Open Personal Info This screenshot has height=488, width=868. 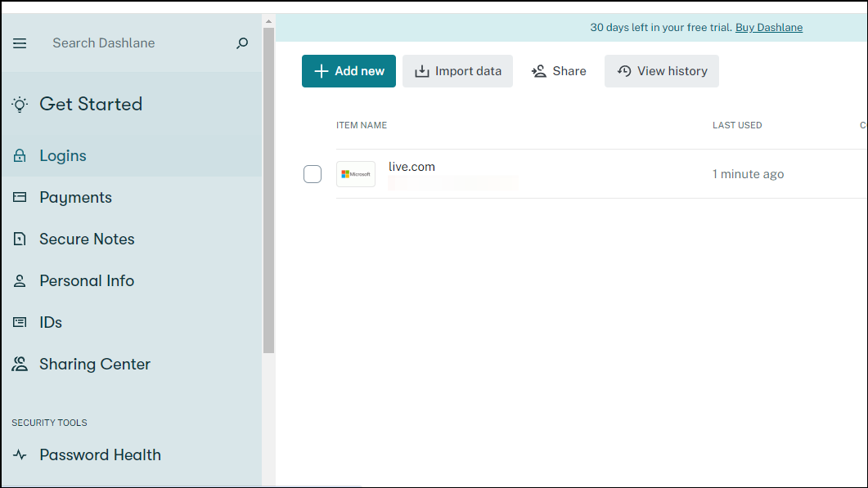click(132, 280)
